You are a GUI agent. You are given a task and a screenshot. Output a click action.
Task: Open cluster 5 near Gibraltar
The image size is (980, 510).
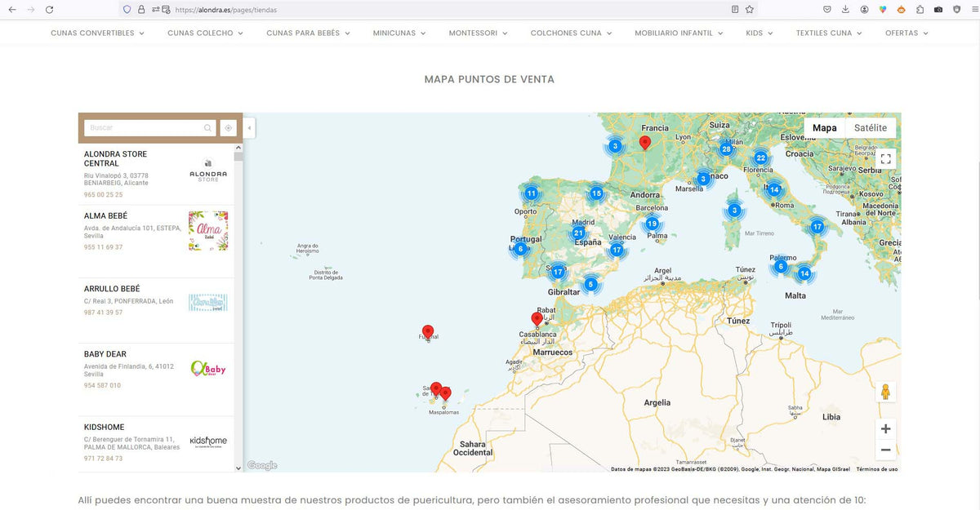[x=590, y=285]
